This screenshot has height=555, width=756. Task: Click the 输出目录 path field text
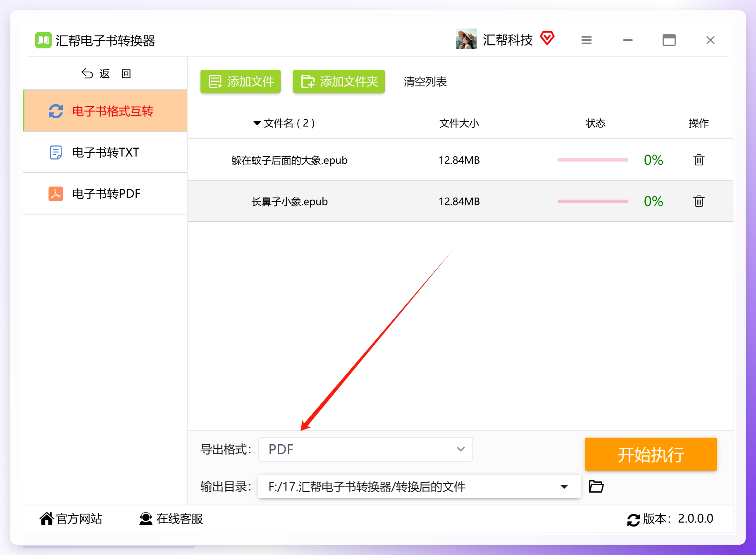pos(367,487)
